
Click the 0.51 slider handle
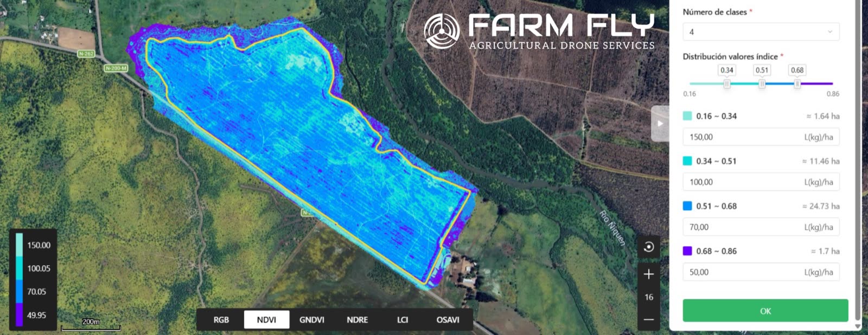[x=762, y=83]
